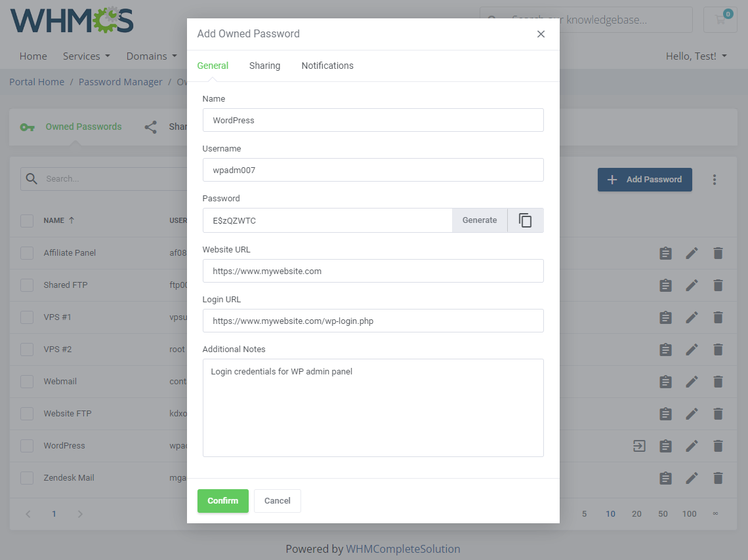Open details clipboard icon for VPS #1
748x560 pixels.
665,317
